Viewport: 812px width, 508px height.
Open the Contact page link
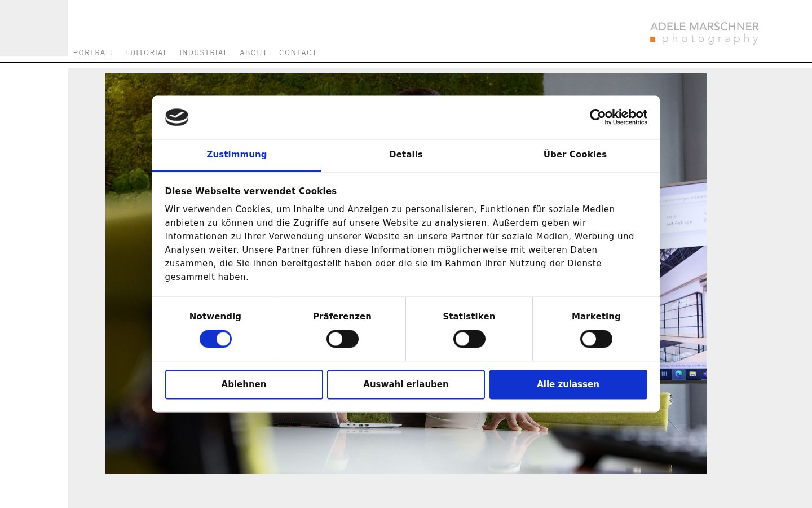[x=298, y=52]
